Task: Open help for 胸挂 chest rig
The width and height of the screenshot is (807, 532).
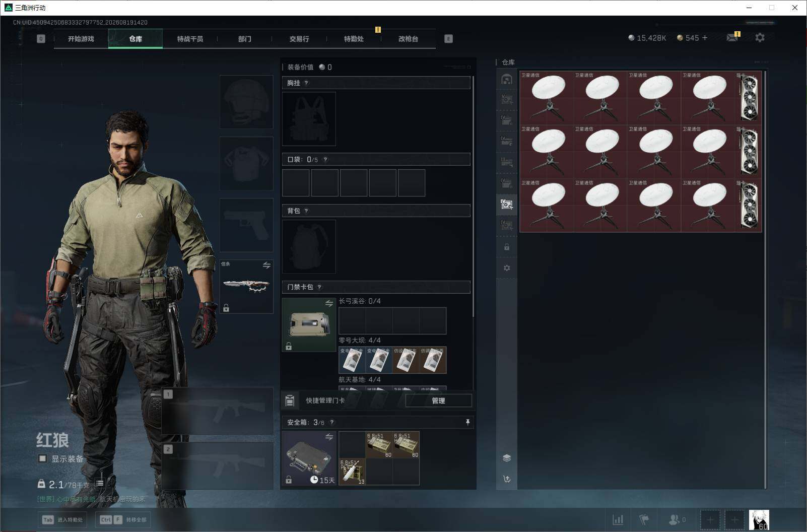Action: 306,83
